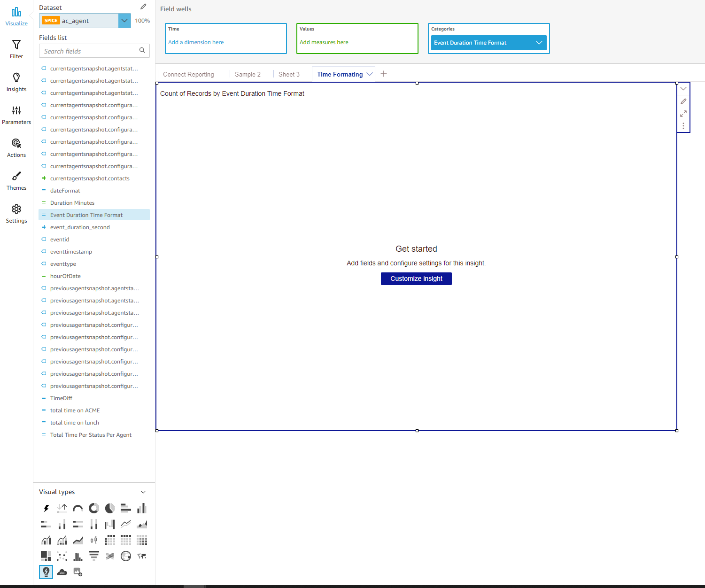Select the histogram visual type
This screenshot has height=588, width=705.
78,556
